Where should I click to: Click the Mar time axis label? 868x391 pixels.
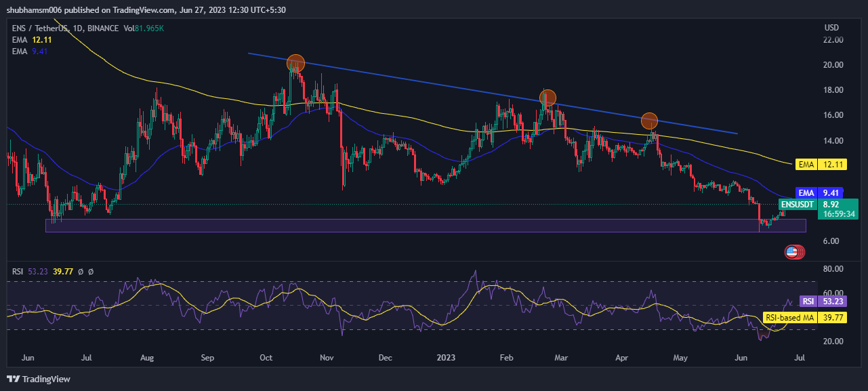coord(562,356)
